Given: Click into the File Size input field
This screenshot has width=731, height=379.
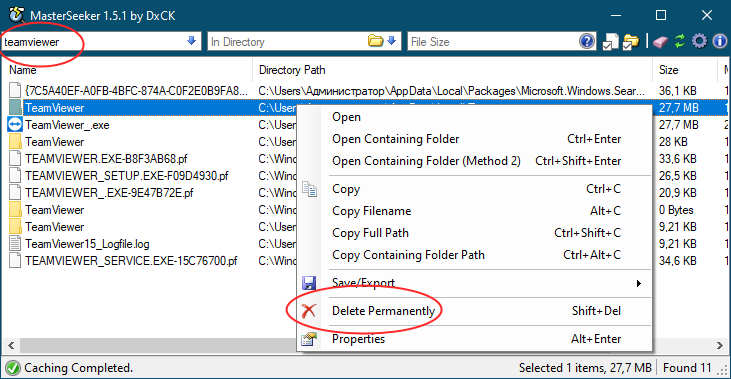Looking at the screenshot, I should pyautogui.click(x=493, y=41).
